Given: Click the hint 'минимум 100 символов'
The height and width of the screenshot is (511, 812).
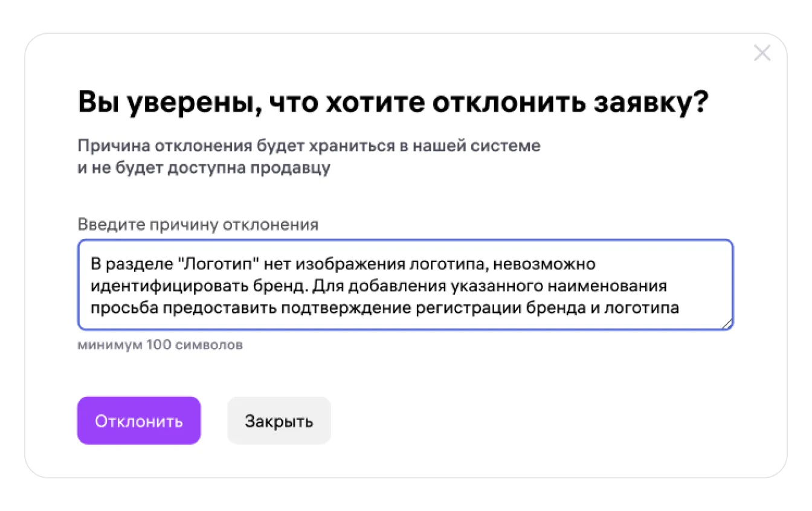Looking at the screenshot, I should coord(160,345).
